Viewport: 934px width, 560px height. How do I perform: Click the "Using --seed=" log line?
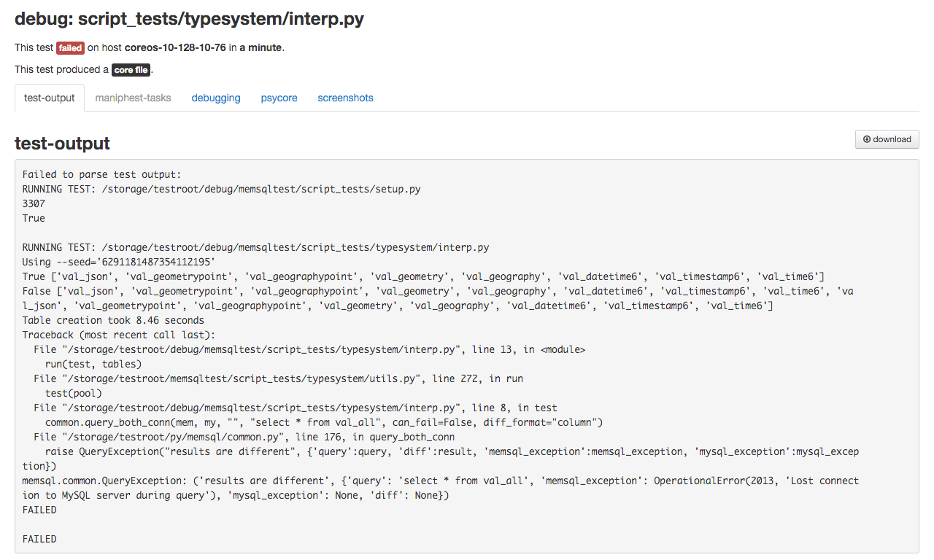coord(119,262)
